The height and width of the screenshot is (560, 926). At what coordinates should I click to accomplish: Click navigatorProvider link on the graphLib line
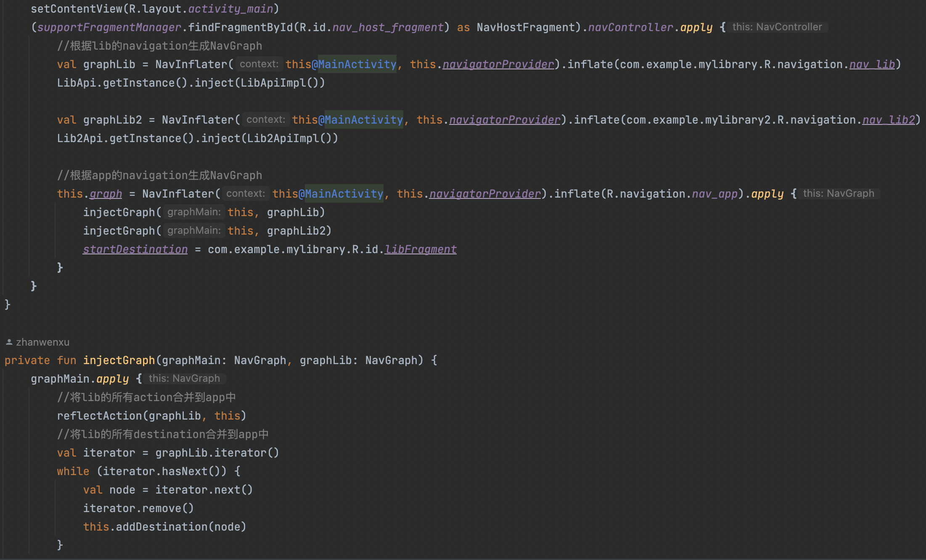point(498,64)
